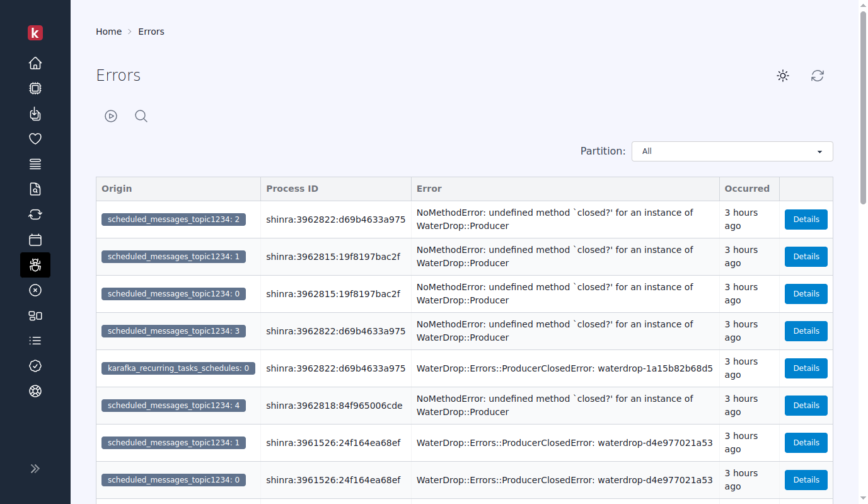Open the DLQ page via the circled-X icon
Image resolution: width=868 pixels, height=504 pixels.
click(x=35, y=290)
